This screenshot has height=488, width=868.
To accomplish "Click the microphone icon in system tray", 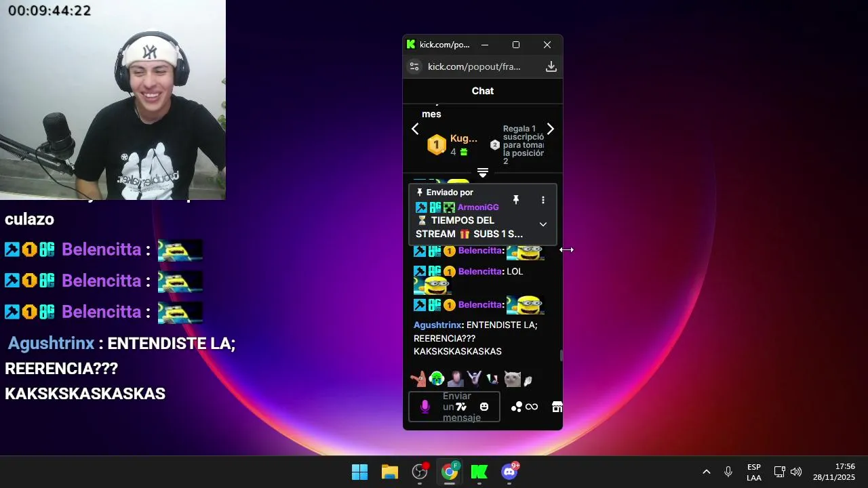I will pos(728,472).
